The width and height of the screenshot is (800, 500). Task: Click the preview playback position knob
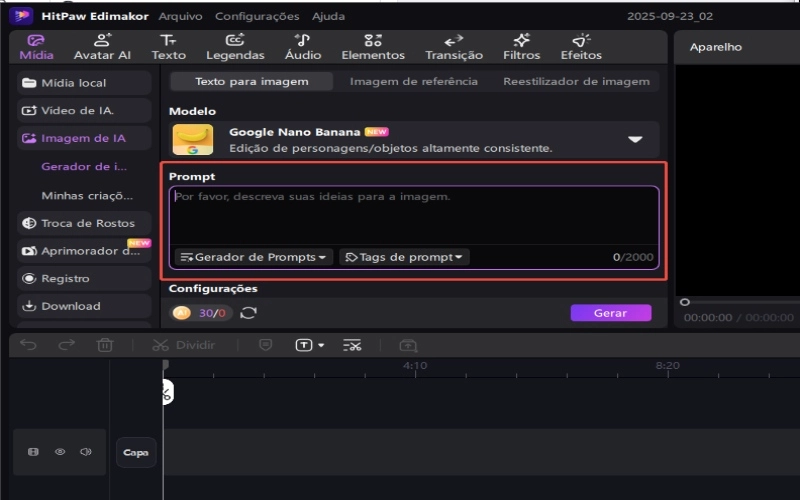tap(685, 302)
